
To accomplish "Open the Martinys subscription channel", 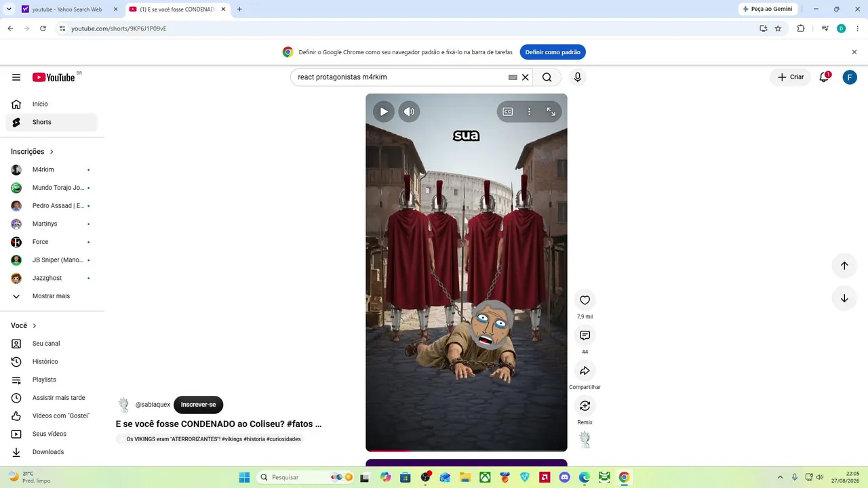I will (52, 224).
